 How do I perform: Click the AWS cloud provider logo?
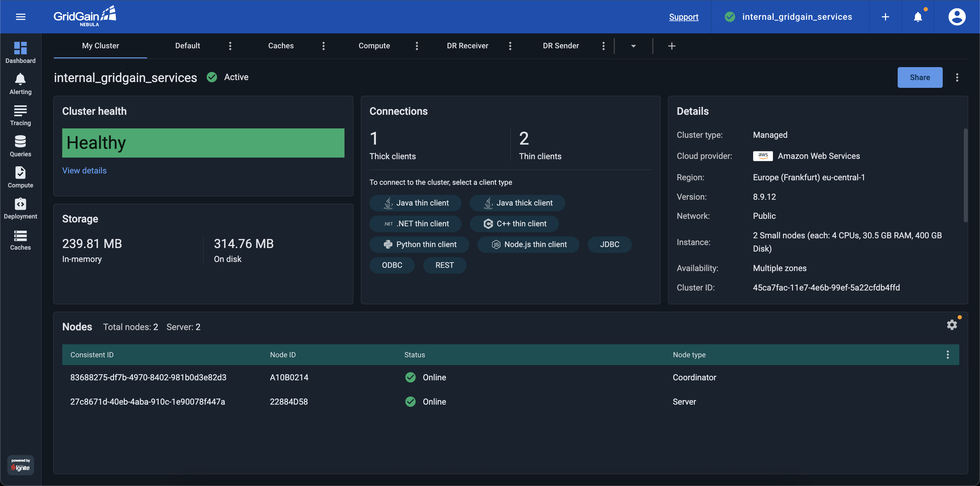763,156
